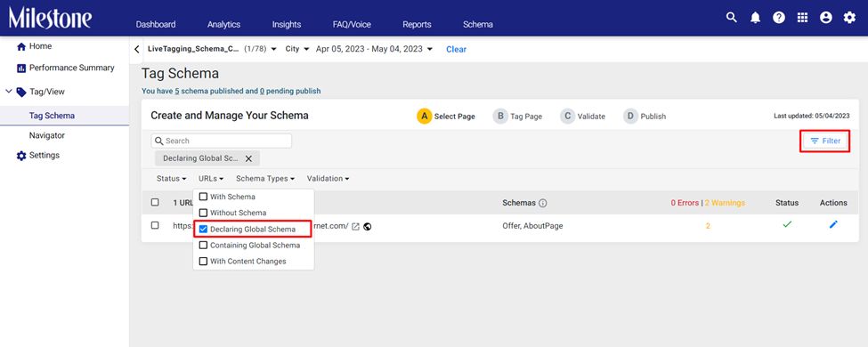
Task: Check With Content Changes option
Action: (203, 262)
